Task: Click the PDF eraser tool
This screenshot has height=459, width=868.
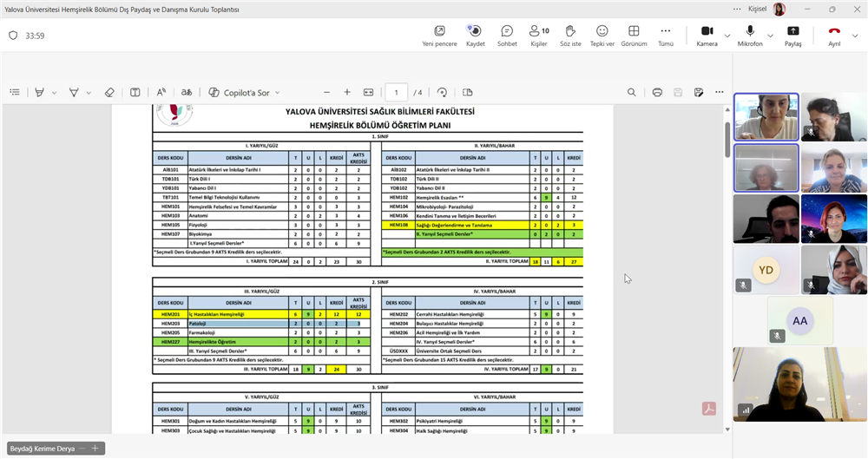Action: coord(109,93)
